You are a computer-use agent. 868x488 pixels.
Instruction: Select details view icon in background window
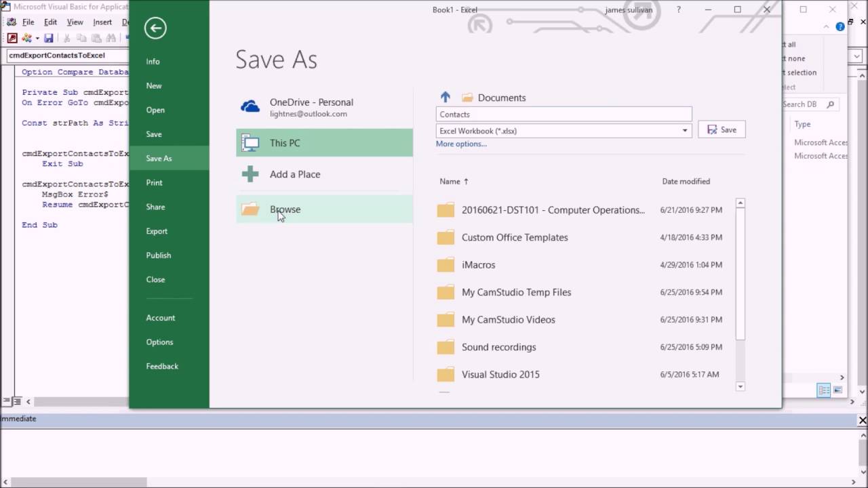(824, 390)
